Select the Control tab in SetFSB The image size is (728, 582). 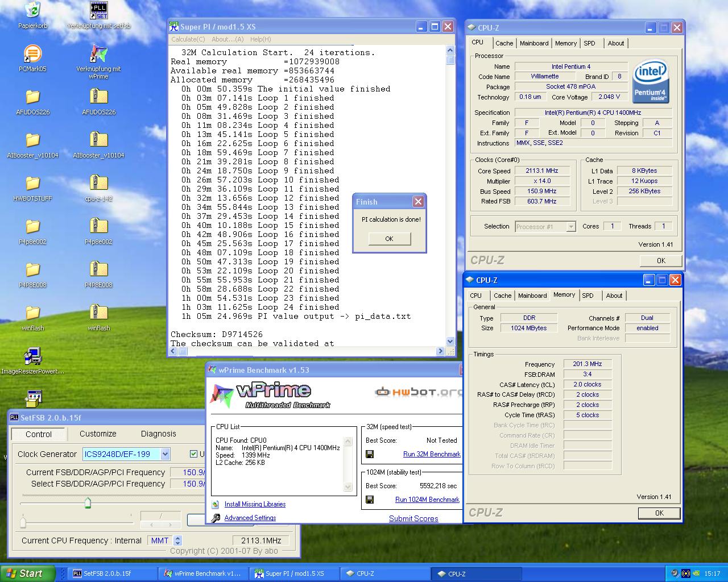coord(39,434)
